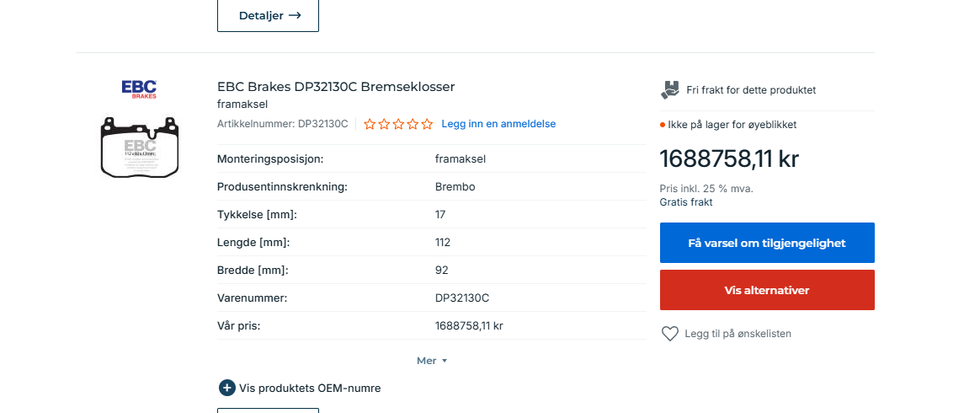Click the fifth rating star
This screenshot has height=413, width=980.
pyautogui.click(x=427, y=124)
